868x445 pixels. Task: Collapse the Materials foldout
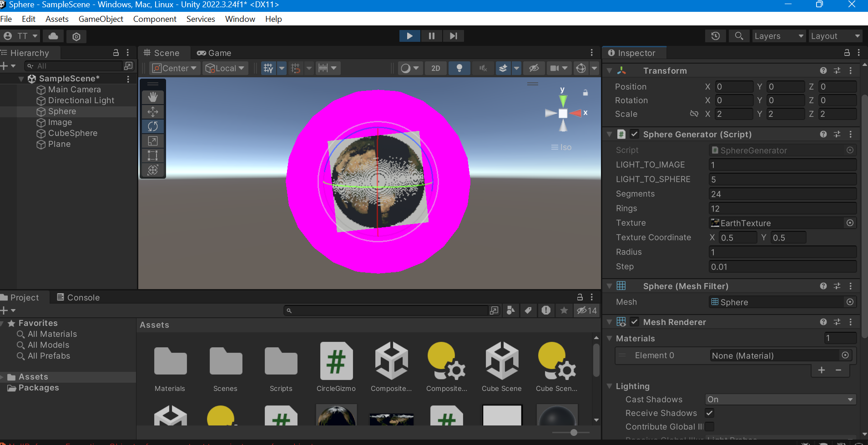coord(610,338)
